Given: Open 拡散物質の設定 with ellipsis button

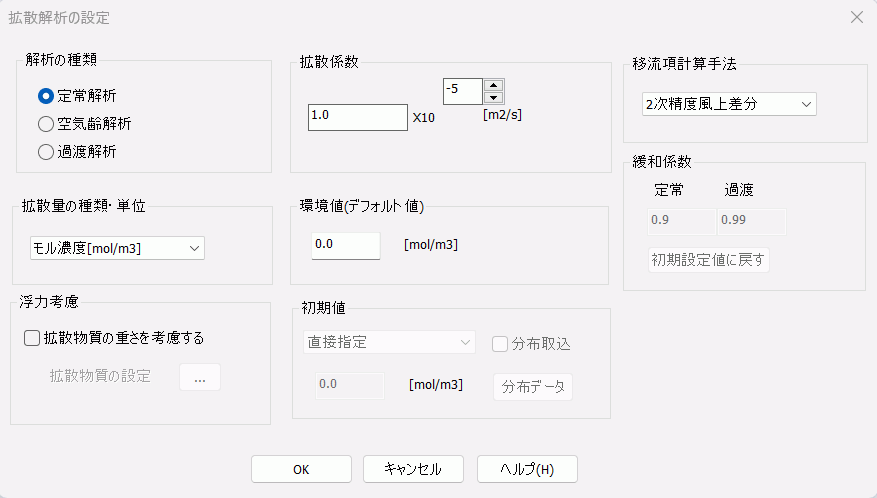Looking at the screenshot, I should tap(200, 377).
